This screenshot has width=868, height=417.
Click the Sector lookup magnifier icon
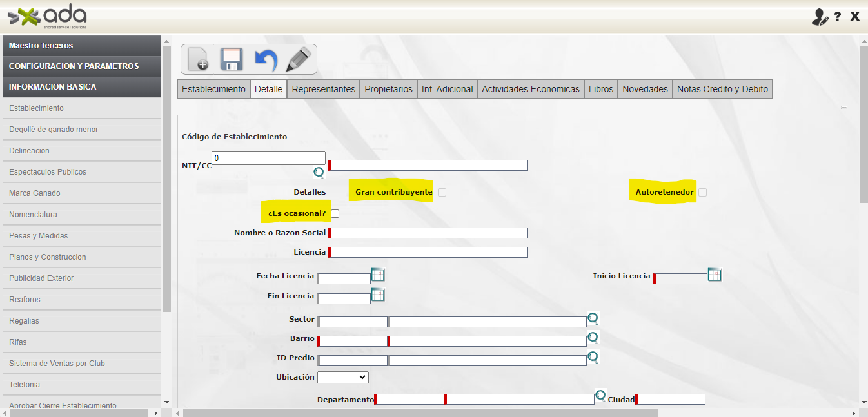[x=593, y=318]
